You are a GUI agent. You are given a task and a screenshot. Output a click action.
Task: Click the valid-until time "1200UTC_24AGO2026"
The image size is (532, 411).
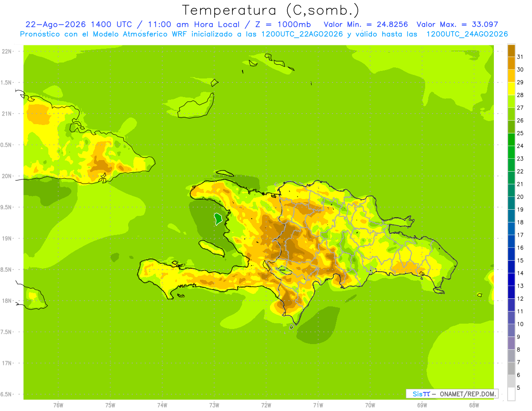click(x=467, y=34)
